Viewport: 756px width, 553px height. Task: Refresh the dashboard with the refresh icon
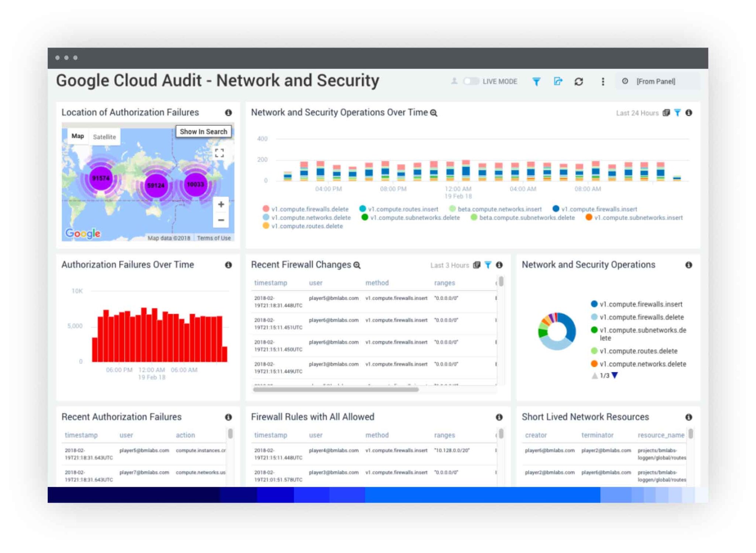(579, 82)
